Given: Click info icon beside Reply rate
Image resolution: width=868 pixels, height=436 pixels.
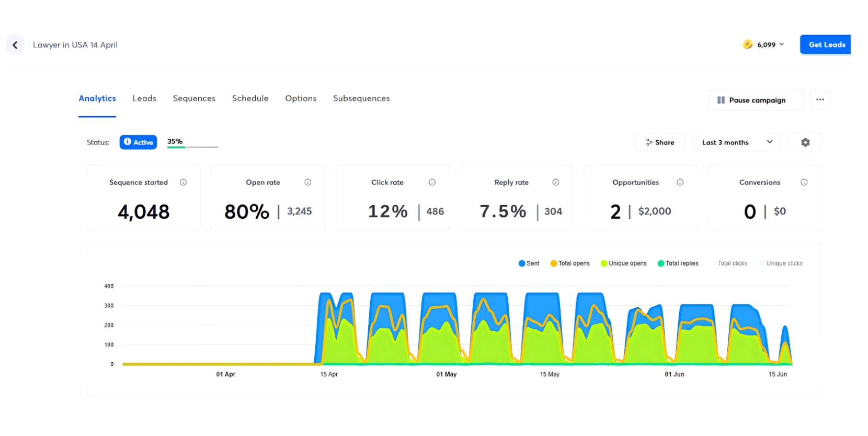Looking at the screenshot, I should coord(555,183).
